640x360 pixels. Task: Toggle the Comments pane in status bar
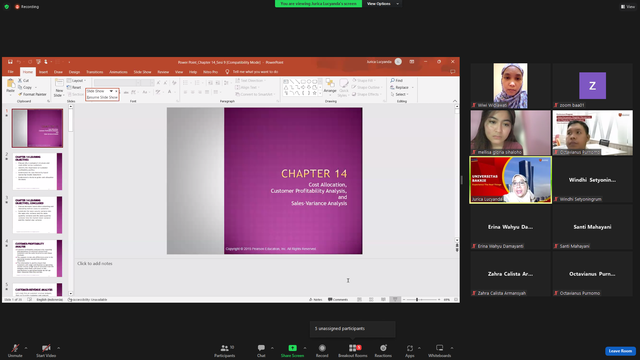pyautogui.click(x=338, y=300)
